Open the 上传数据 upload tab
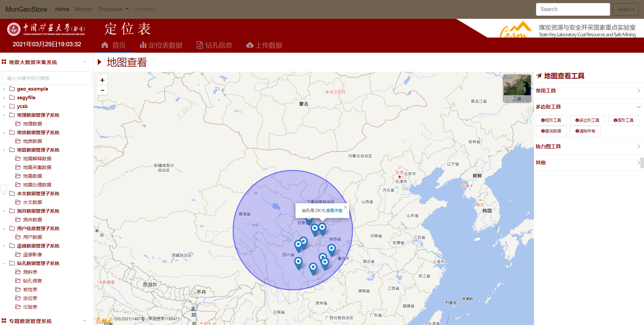 click(264, 45)
